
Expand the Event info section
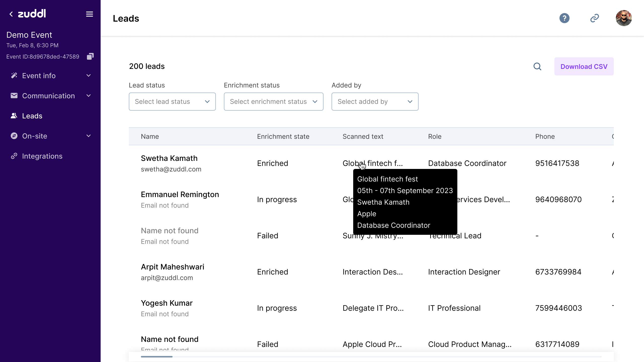pos(89,76)
